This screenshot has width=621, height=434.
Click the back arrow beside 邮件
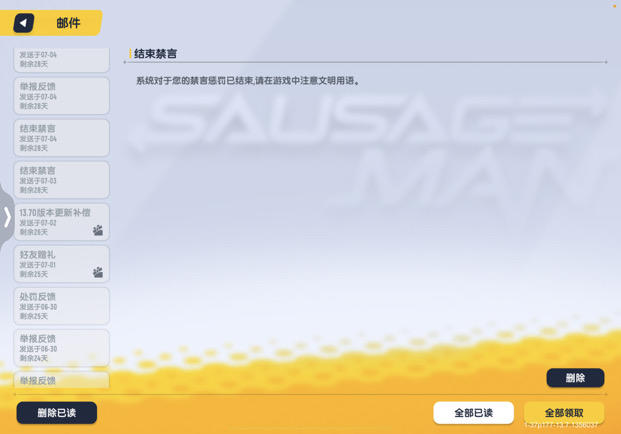[x=23, y=23]
